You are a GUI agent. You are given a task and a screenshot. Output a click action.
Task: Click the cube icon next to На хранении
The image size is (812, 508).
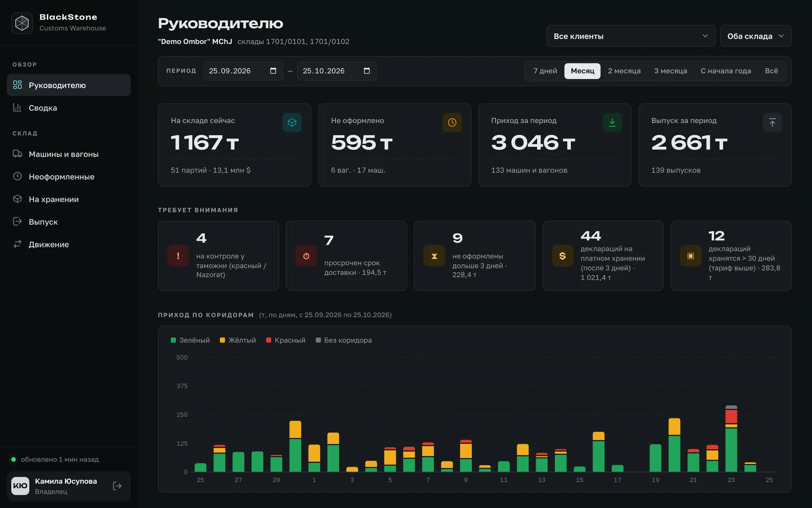coord(17,199)
